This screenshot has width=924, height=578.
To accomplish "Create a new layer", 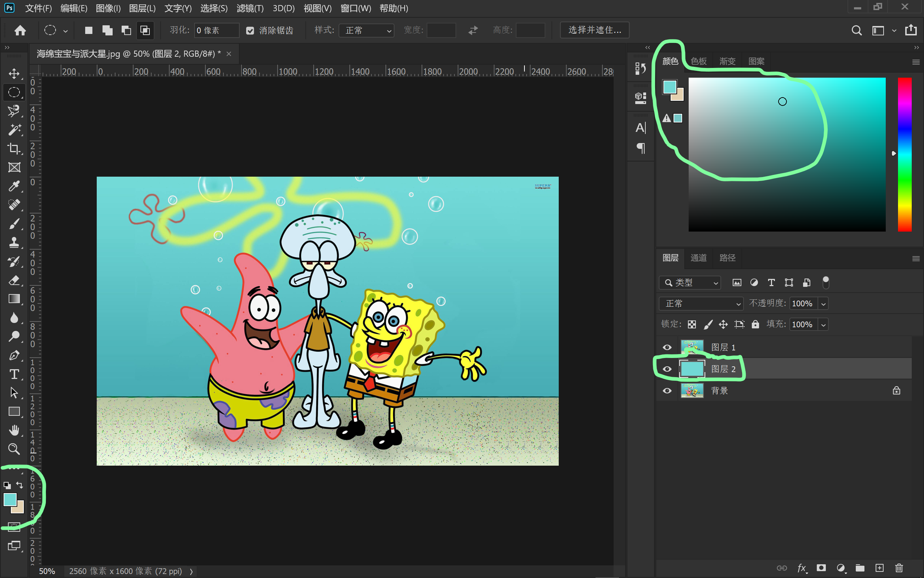I will [879, 568].
